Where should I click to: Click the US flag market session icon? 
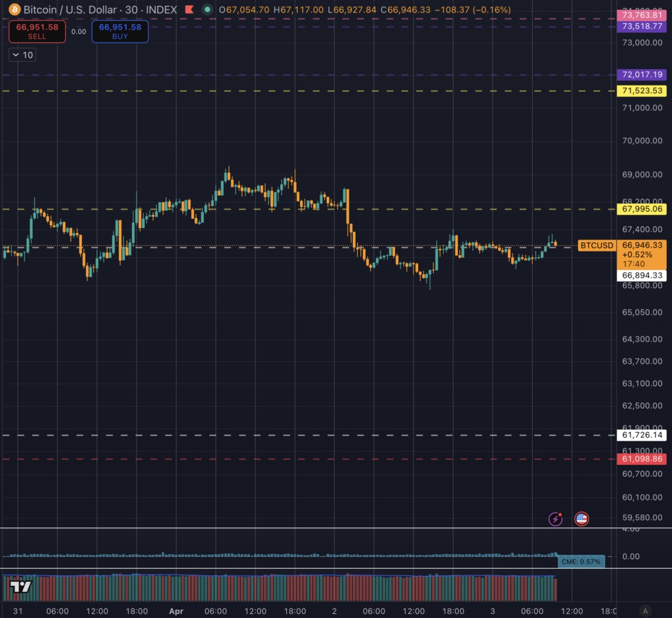click(x=581, y=519)
